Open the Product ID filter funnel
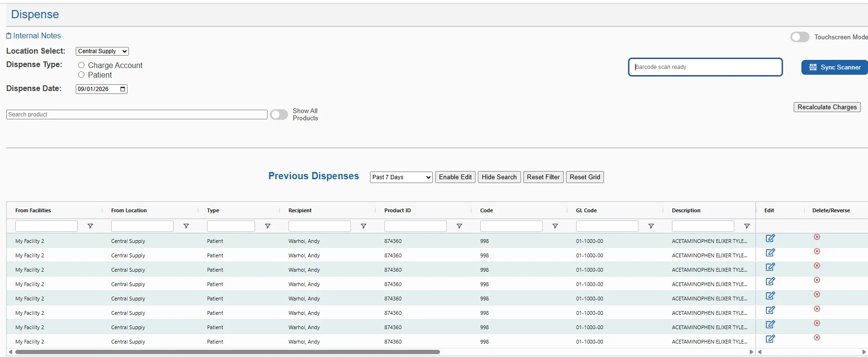 pos(459,226)
